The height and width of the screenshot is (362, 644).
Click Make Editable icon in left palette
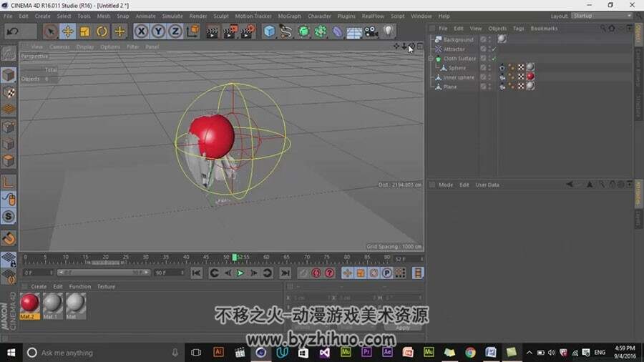point(8,54)
